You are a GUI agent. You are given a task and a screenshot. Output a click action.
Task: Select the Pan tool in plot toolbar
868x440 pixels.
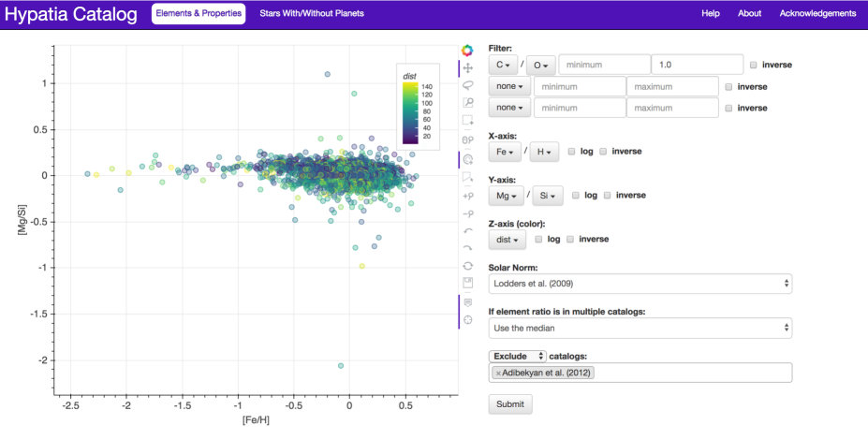coord(467,68)
